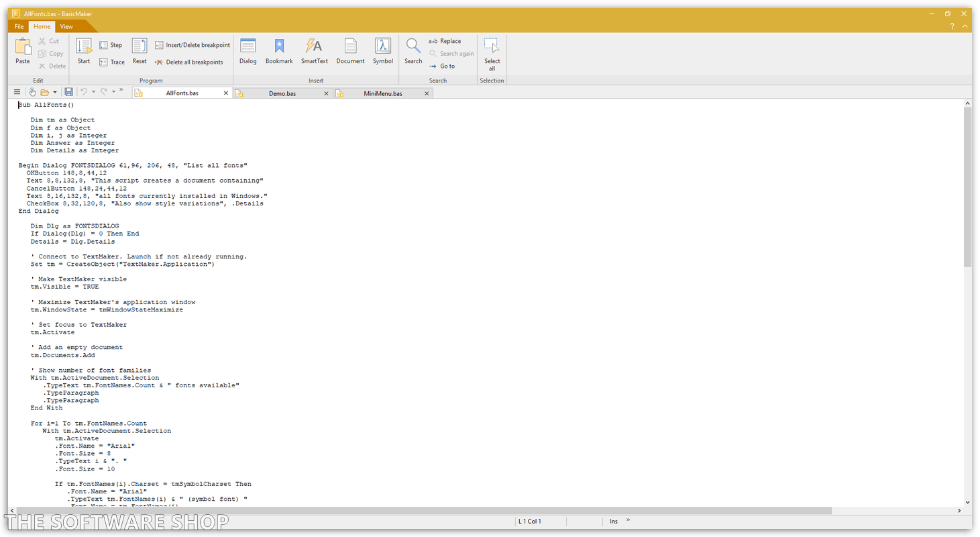
Task: Click the Paste icon in Edit group
Action: click(23, 51)
